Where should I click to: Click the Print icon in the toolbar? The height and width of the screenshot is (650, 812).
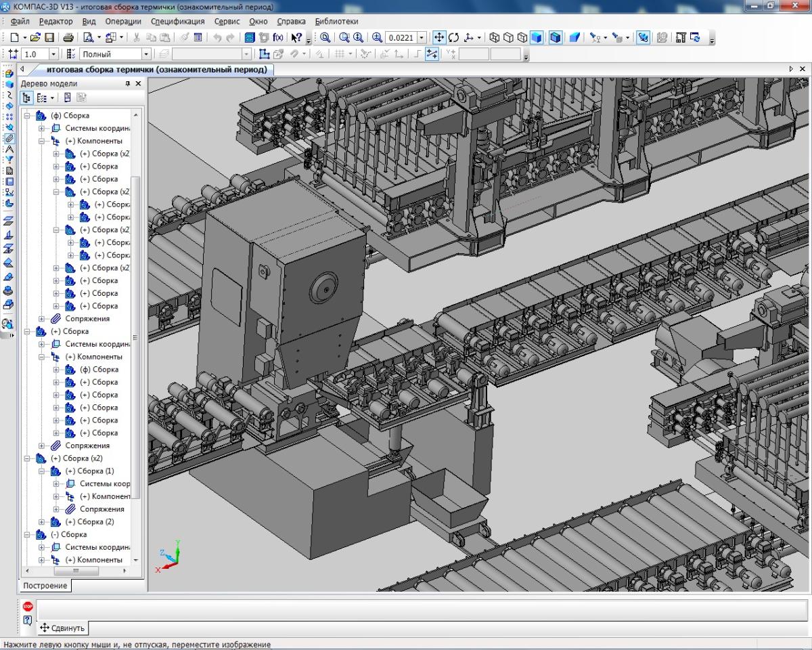[x=68, y=38]
